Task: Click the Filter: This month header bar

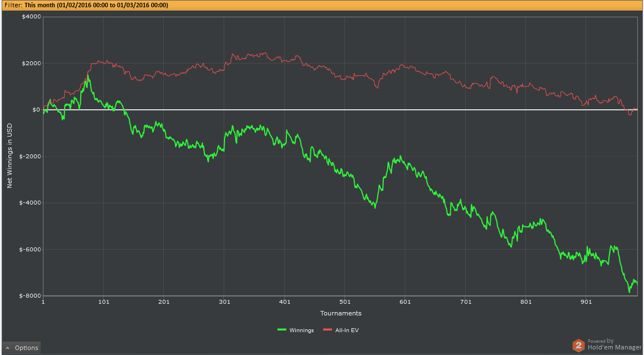Action: 322,5
